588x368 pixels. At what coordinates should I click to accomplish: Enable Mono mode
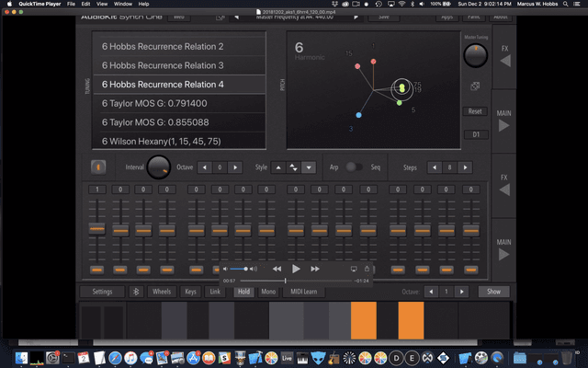pos(268,292)
